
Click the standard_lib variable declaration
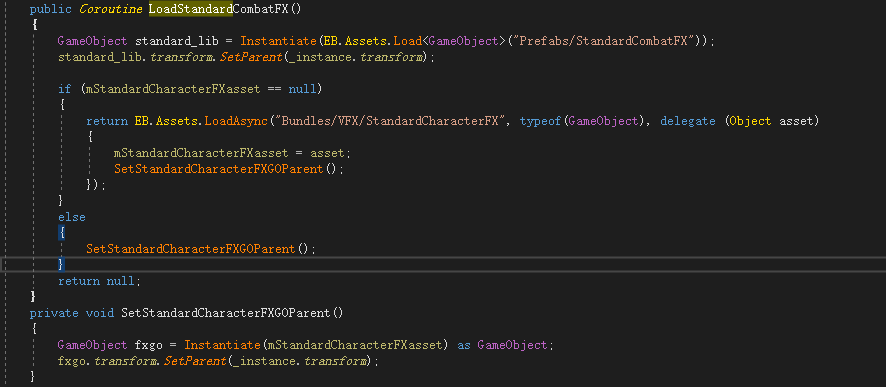coord(176,41)
